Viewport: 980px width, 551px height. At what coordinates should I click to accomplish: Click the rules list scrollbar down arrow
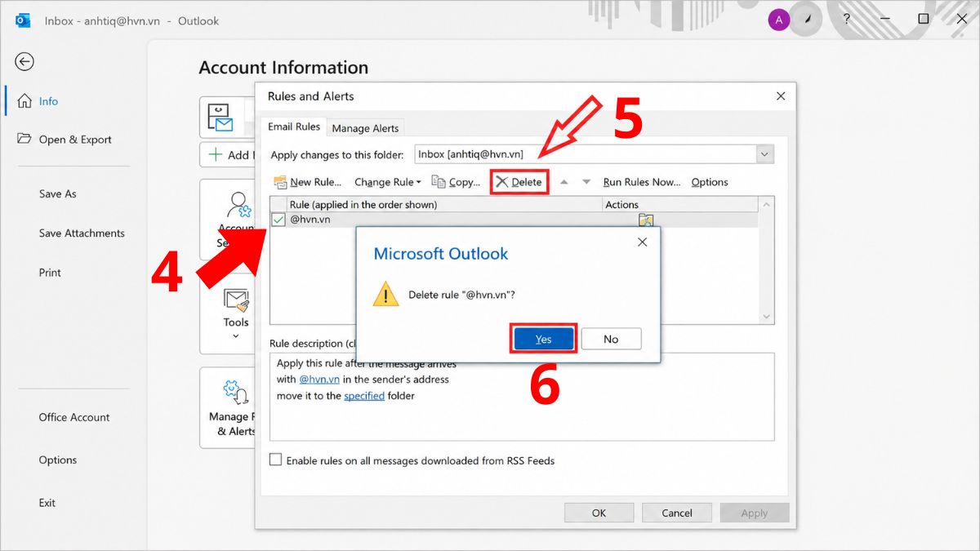[766, 317]
